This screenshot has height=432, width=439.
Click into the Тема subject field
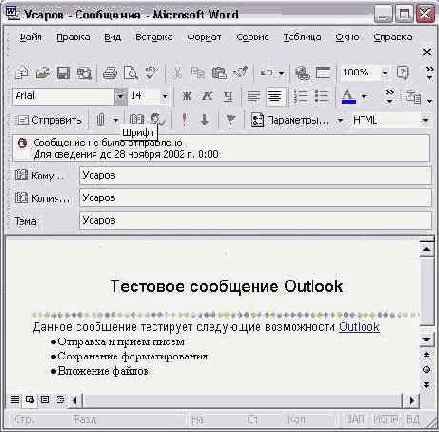255,220
